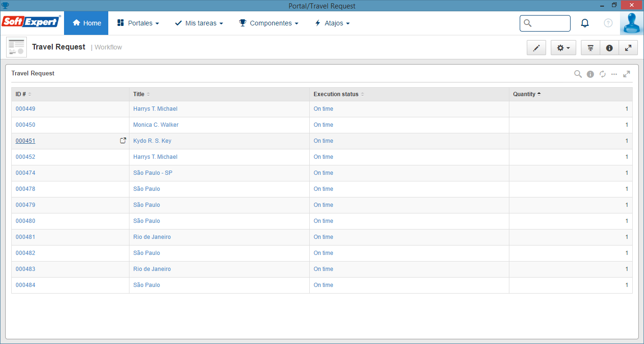Expand portal to full screen icon
Screen dimensions: 644x344
click(628, 48)
